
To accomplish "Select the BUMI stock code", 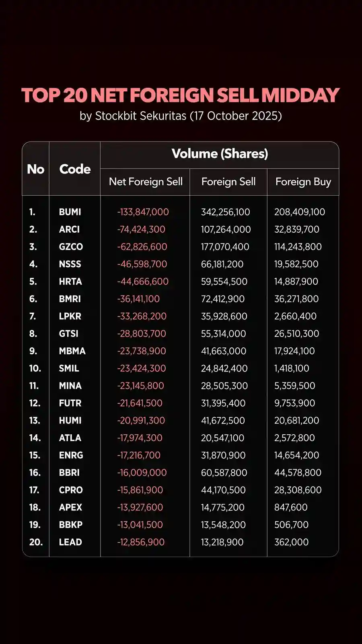I will (70, 212).
